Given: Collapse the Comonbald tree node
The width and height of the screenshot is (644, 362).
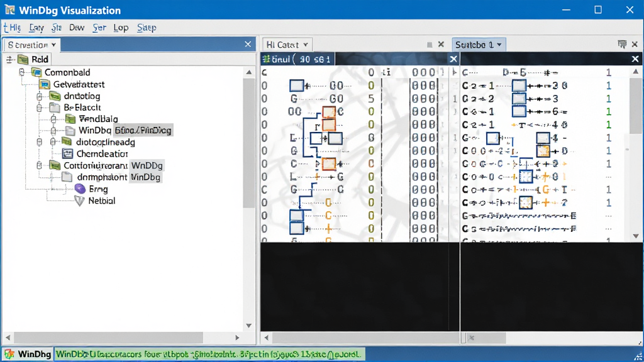Looking at the screenshot, I should pyautogui.click(x=22, y=72).
